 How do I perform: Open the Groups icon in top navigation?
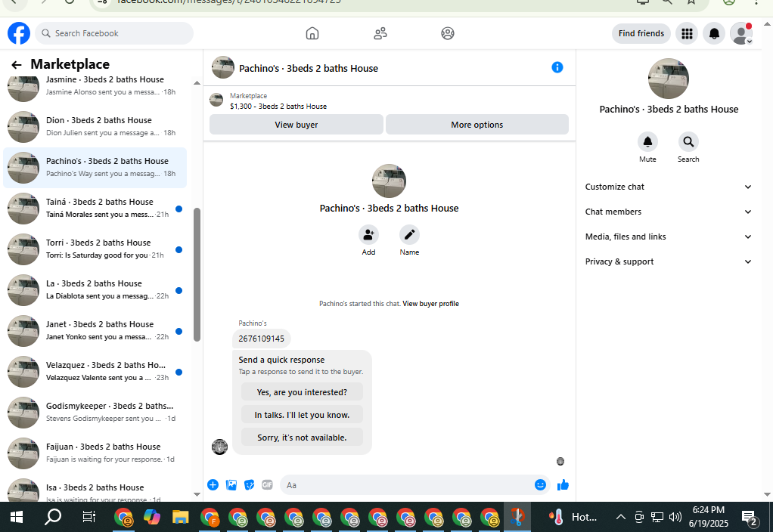448,33
